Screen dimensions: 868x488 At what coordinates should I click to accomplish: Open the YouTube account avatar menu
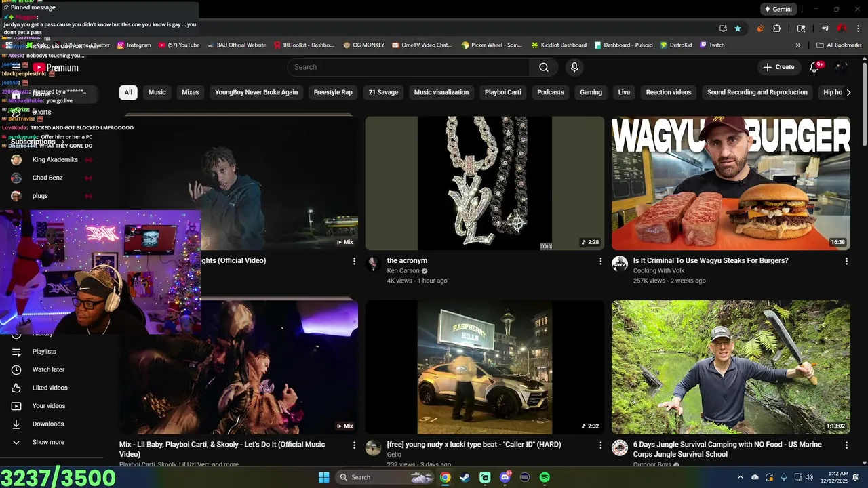(x=841, y=67)
